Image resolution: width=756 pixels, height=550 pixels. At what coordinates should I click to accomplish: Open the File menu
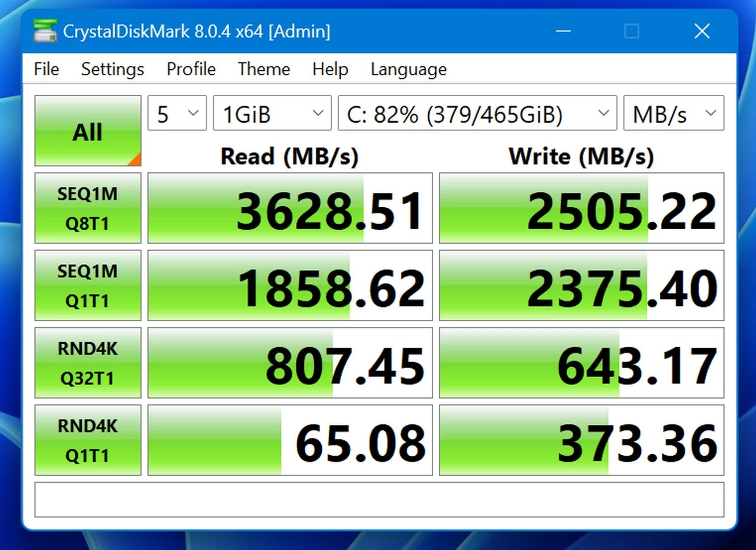pyautogui.click(x=46, y=69)
